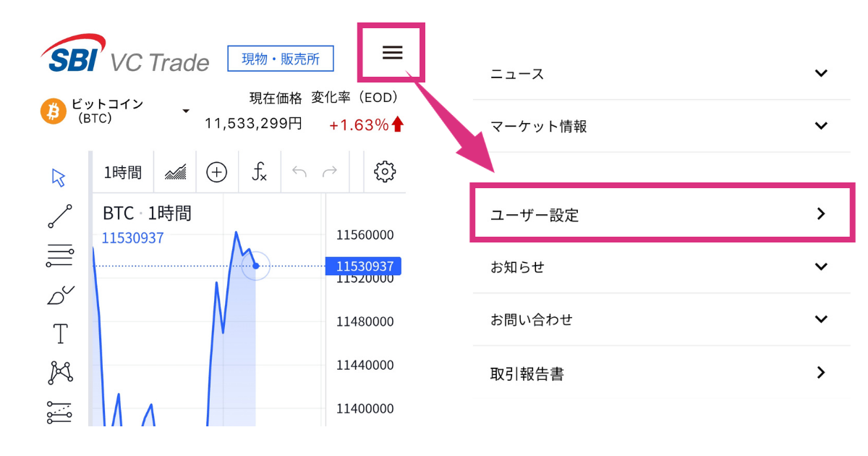Click the compare symbol plus icon
Screen dimensions: 868x456
tap(217, 172)
